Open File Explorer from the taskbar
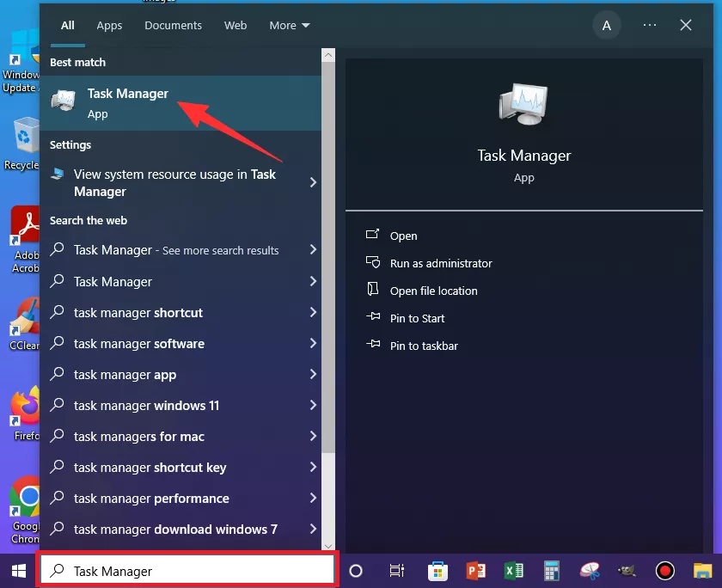The image size is (722, 588). 702,570
